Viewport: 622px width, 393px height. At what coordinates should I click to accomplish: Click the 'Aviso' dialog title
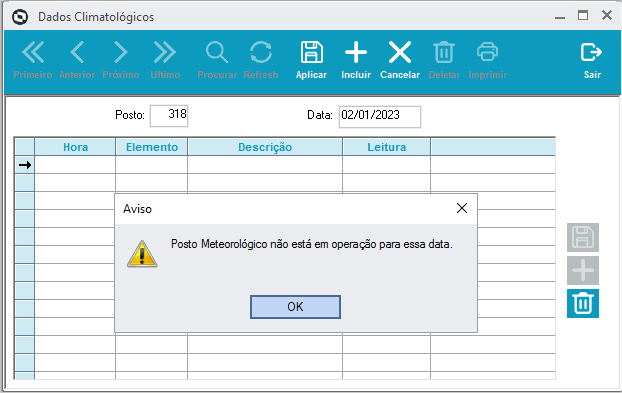pos(137,209)
